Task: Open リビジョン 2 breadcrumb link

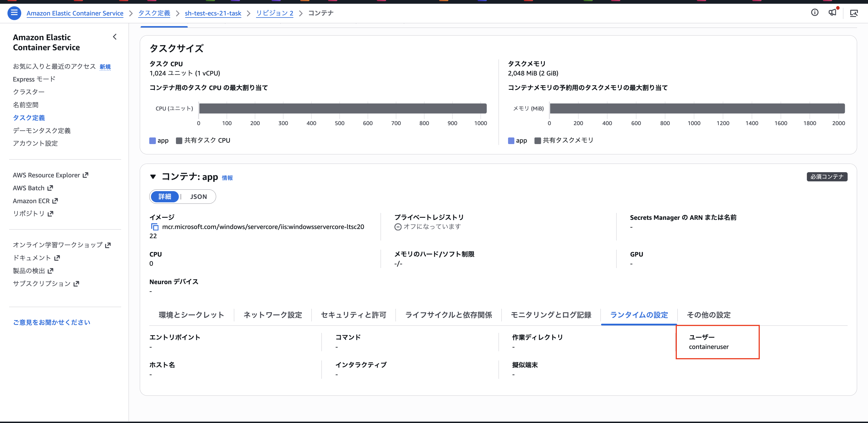Action: 275,13
